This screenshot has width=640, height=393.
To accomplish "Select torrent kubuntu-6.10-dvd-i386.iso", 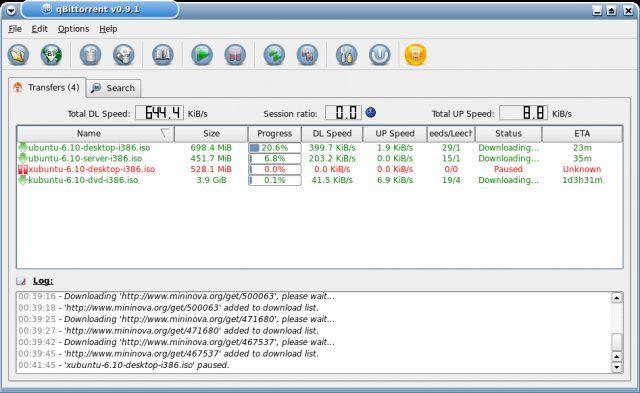I will (x=83, y=180).
